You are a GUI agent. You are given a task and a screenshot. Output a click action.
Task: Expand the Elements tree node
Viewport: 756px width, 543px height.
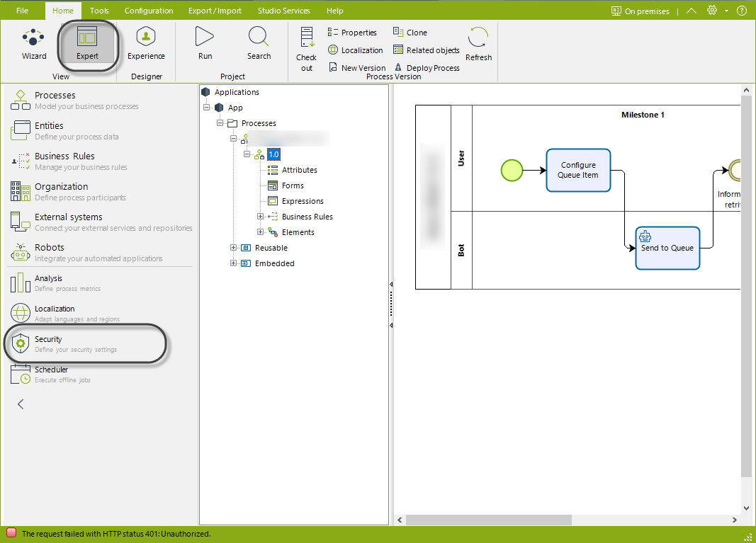tap(260, 232)
